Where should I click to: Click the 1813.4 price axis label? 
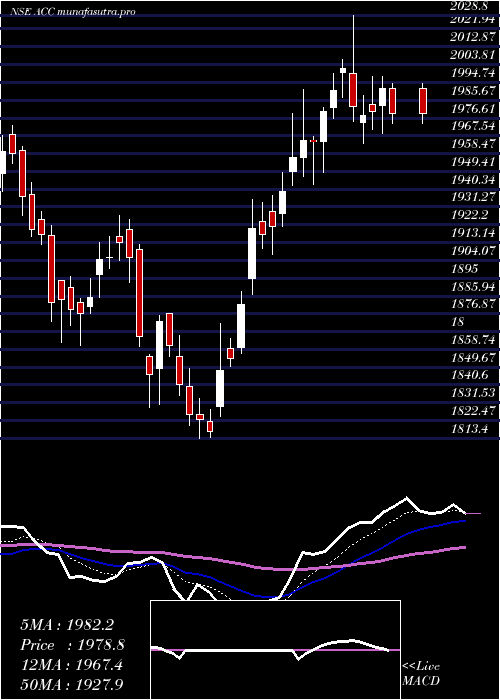tap(469, 429)
